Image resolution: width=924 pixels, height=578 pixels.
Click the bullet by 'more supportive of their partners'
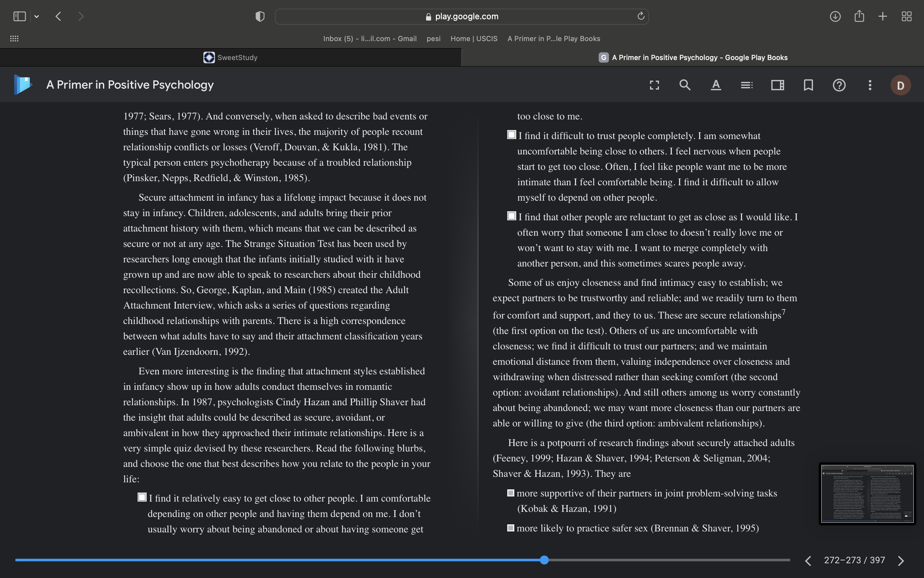(x=510, y=493)
